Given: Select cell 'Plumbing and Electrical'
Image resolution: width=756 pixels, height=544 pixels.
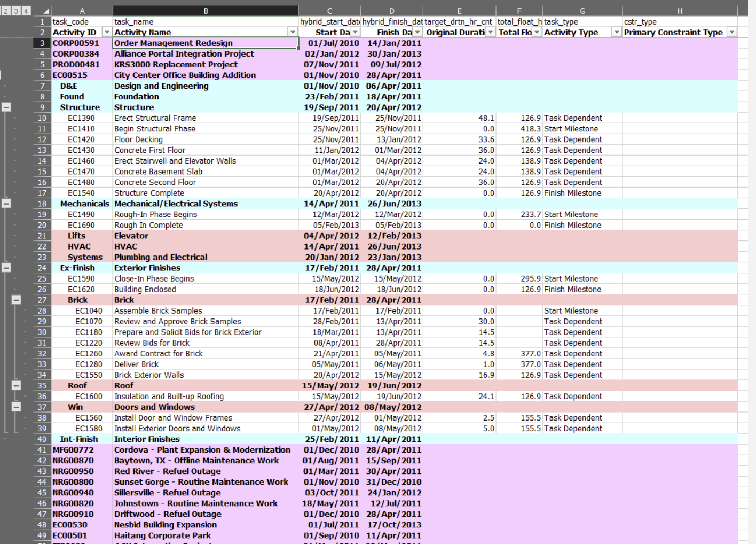Looking at the screenshot, I should [x=206, y=257].
